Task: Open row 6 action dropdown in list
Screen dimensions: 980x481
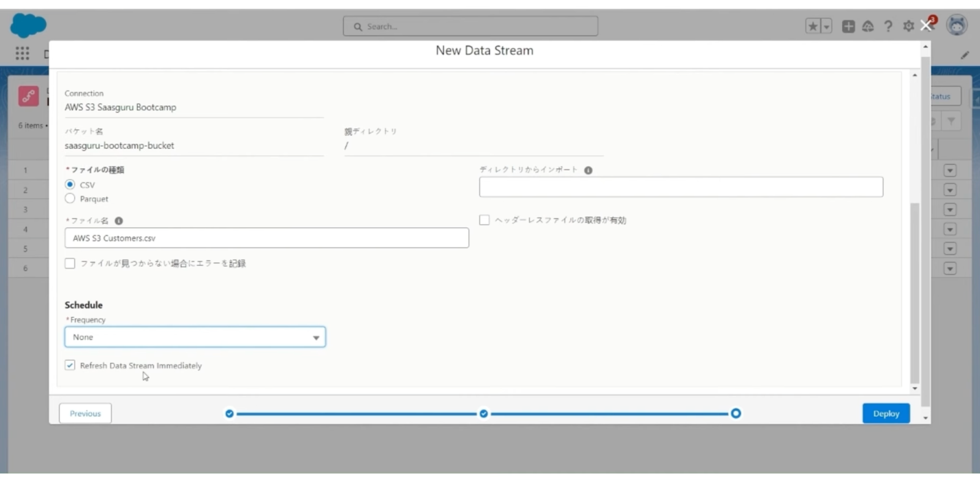Action: pyautogui.click(x=950, y=268)
